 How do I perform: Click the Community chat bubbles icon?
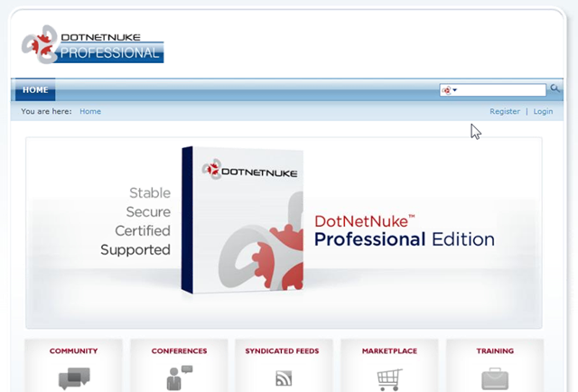[x=74, y=378]
